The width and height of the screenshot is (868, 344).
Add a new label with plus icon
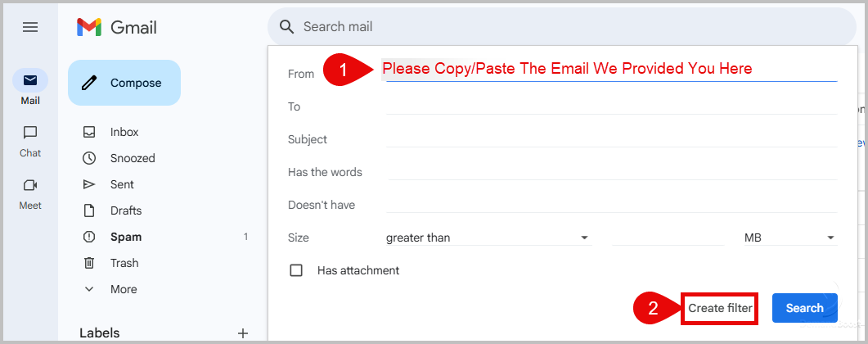242,333
